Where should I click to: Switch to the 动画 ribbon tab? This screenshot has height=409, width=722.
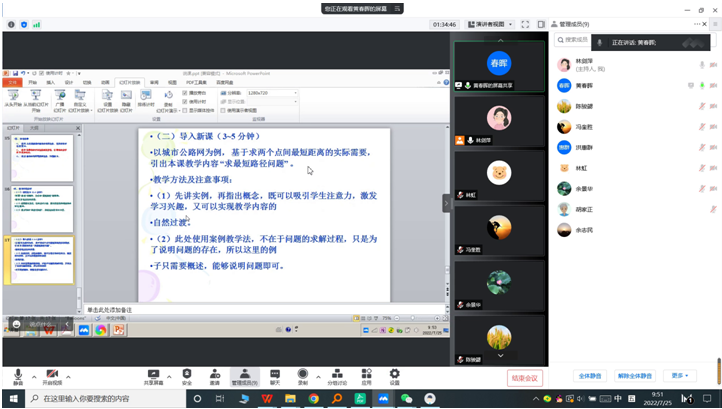click(105, 82)
